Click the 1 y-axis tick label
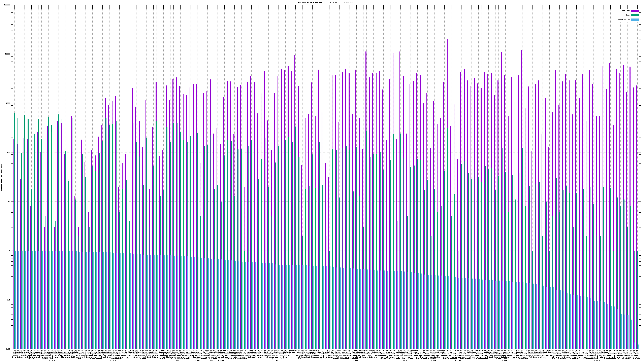The height and width of the screenshot is (362, 644). (10, 251)
